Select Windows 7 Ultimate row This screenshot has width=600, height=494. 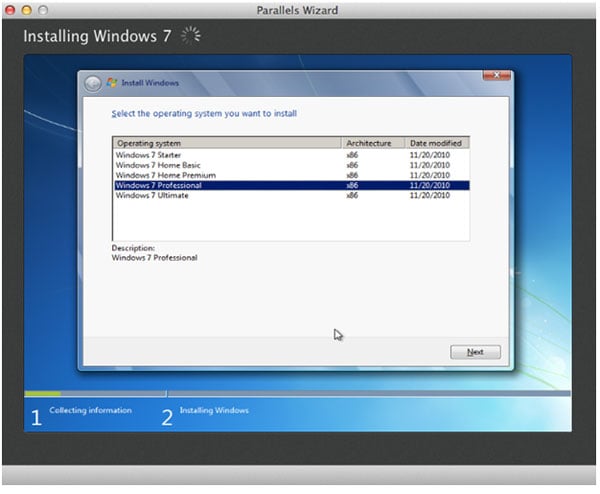[x=292, y=196]
